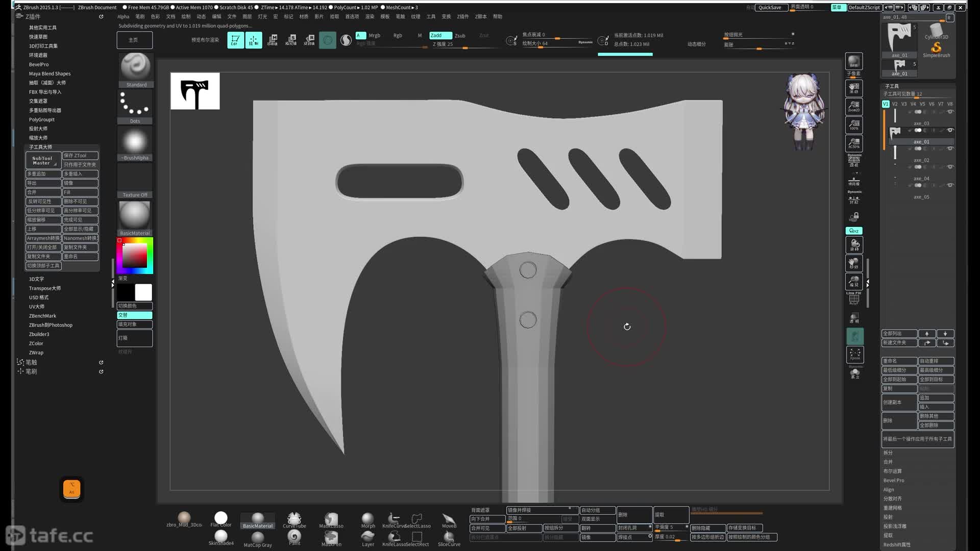Select the SliceCurve brush
The width and height of the screenshot is (980, 551).
[449, 538]
